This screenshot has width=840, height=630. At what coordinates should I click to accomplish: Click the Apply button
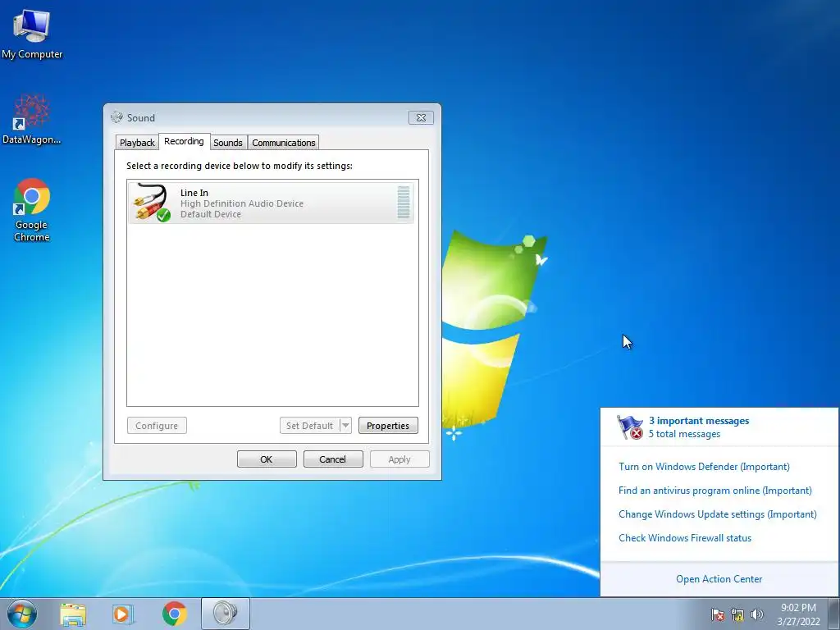point(399,459)
